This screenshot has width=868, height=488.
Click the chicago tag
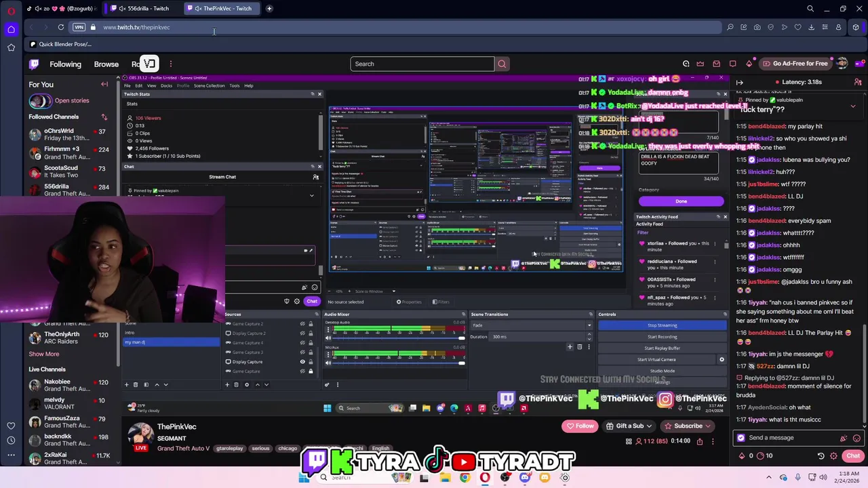pos(288,449)
